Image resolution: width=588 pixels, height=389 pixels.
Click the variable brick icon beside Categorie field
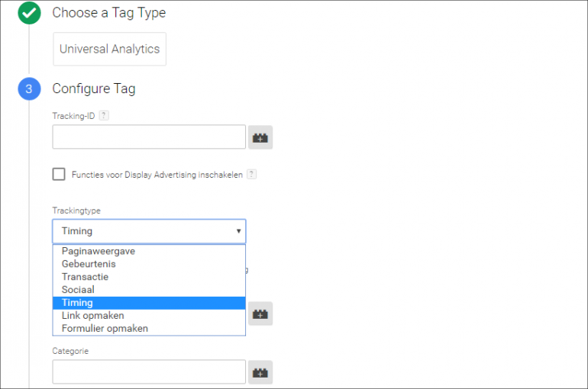[x=260, y=372]
